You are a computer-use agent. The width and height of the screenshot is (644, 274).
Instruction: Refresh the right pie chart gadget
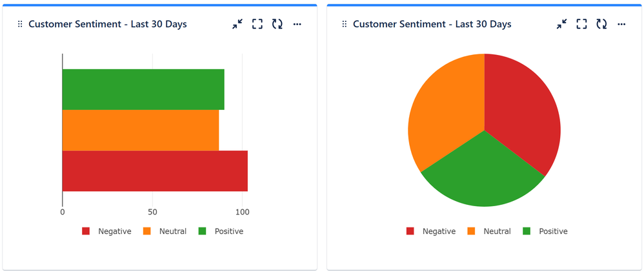pyautogui.click(x=601, y=25)
